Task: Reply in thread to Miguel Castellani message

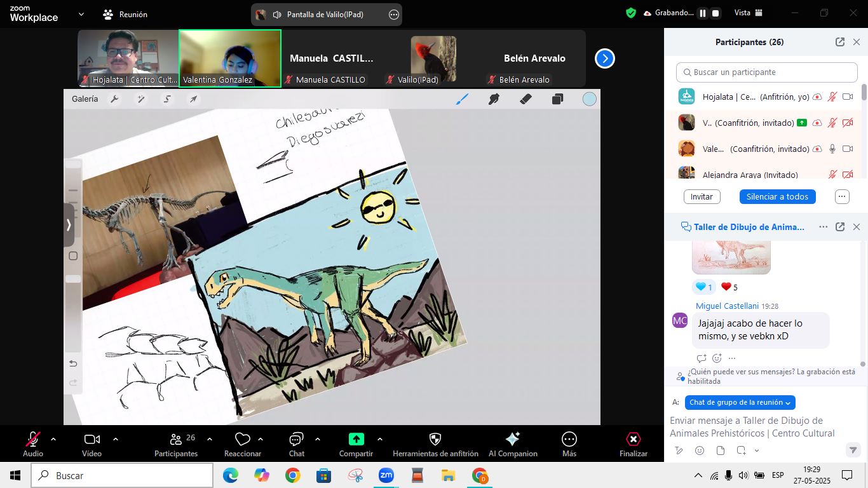Action: click(x=702, y=358)
